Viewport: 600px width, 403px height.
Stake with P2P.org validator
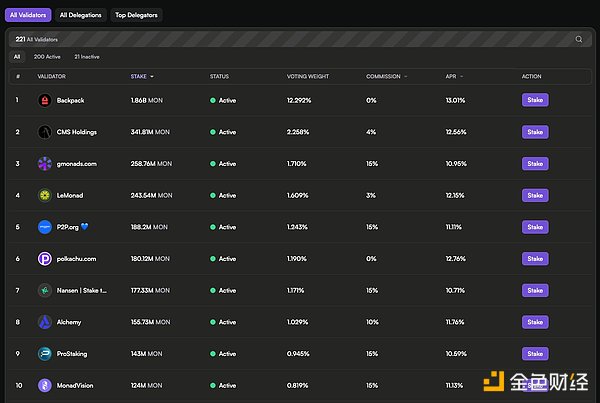pos(535,227)
